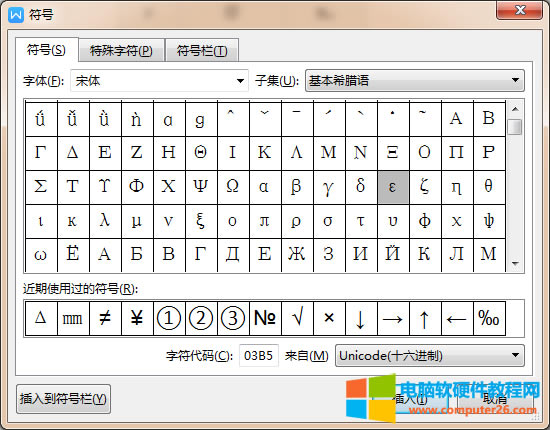
Task: Choose the ǜ character with grave
Action: (105, 119)
